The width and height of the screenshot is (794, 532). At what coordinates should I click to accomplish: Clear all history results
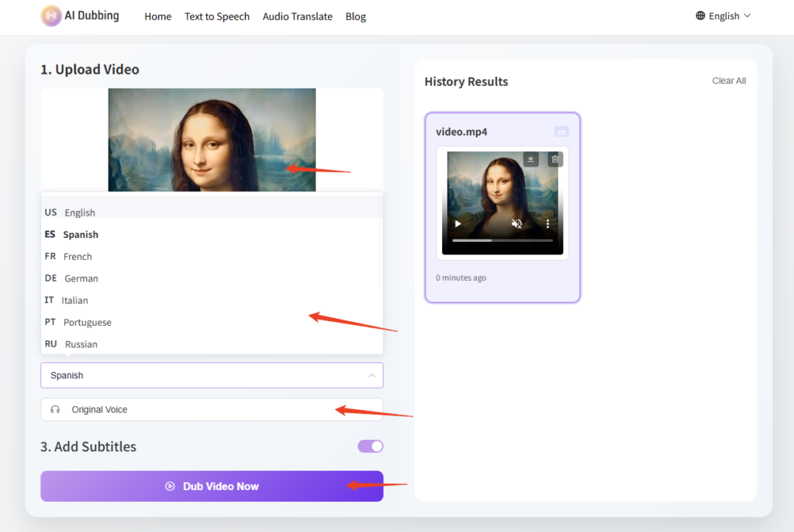click(729, 81)
